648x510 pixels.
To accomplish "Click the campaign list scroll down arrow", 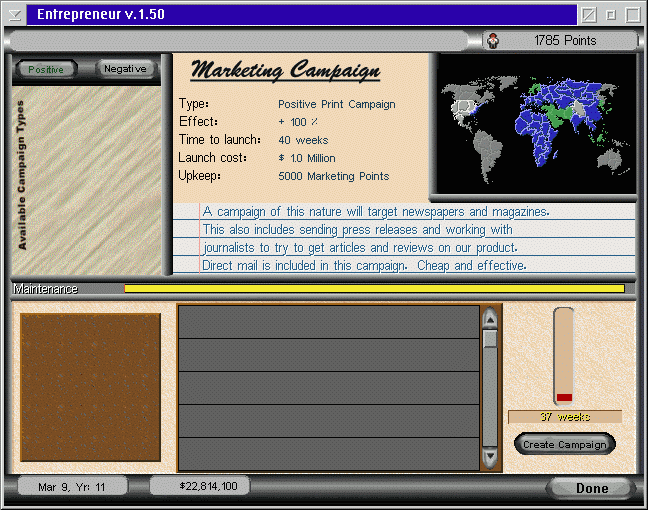I will tap(490, 457).
